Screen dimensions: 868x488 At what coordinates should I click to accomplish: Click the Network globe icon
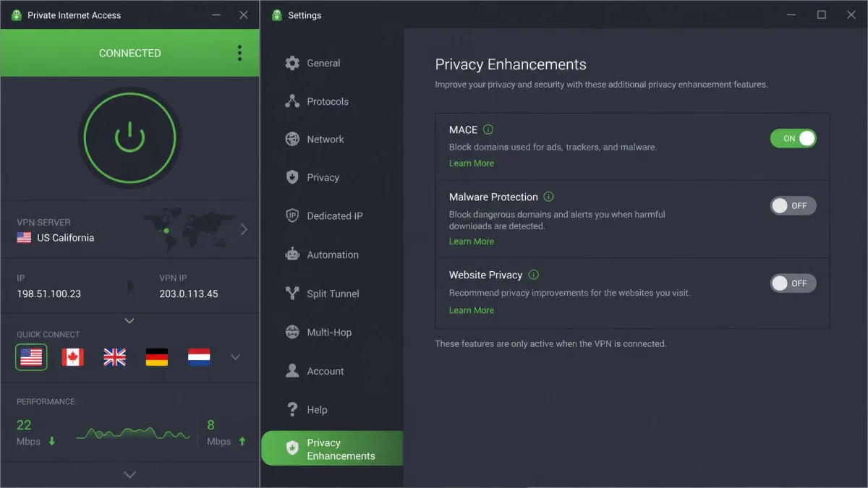tap(292, 139)
